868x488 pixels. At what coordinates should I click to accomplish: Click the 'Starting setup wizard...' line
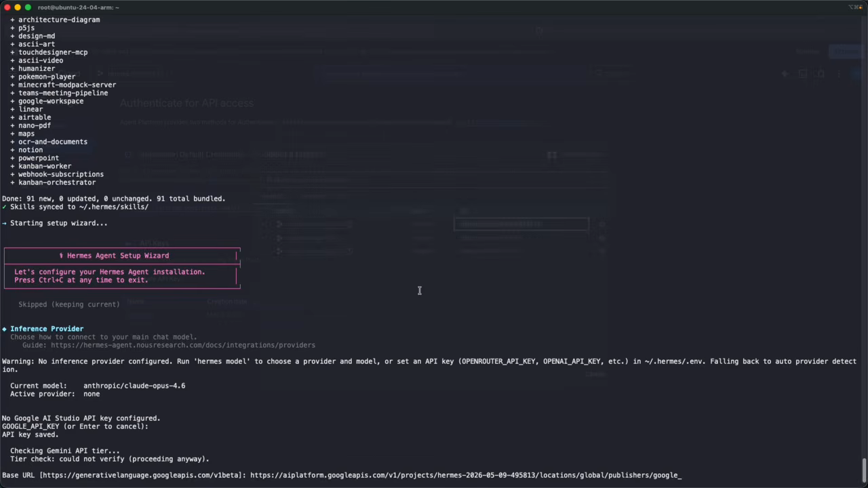[55, 223]
